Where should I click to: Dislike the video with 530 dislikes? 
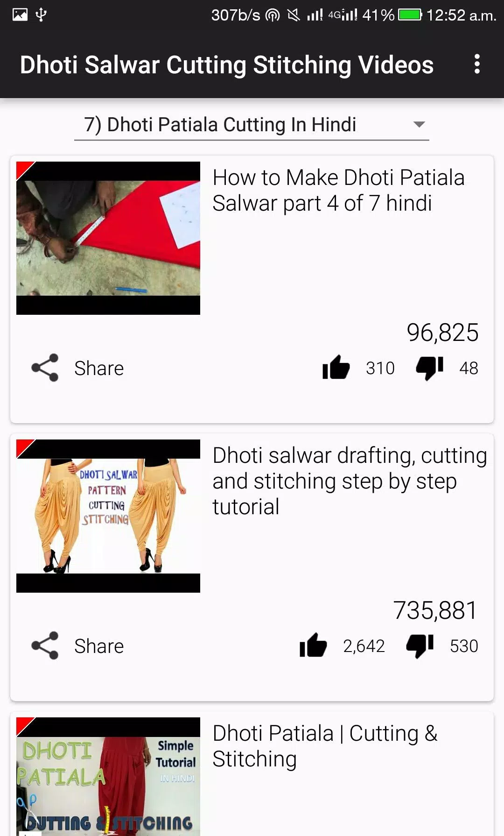pyautogui.click(x=420, y=646)
